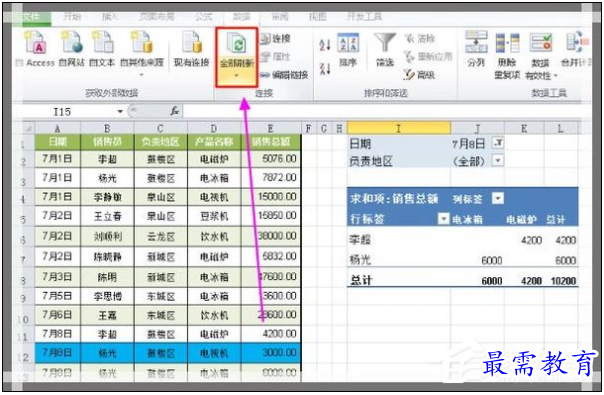Switch to the Page Layout (页面布局) tab
The image size is (604, 395).
coord(157,17)
